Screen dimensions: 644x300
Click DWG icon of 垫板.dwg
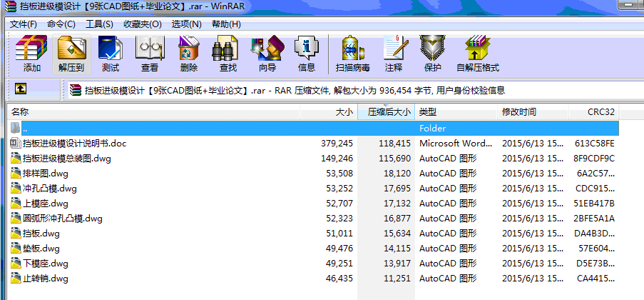click(16, 248)
